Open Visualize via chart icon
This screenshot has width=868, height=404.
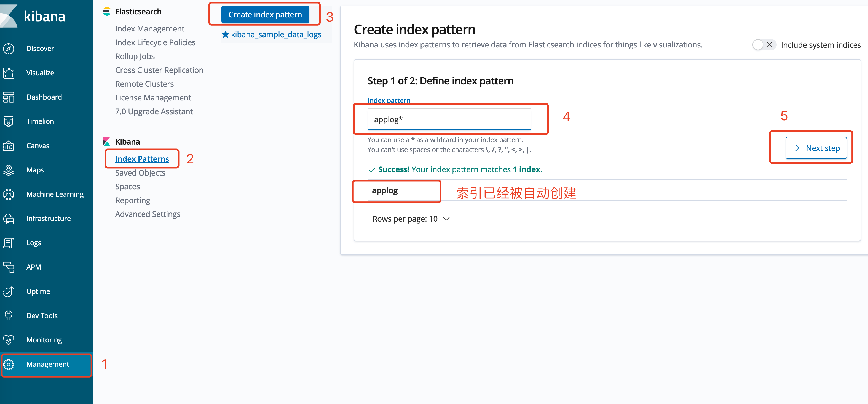[9, 73]
